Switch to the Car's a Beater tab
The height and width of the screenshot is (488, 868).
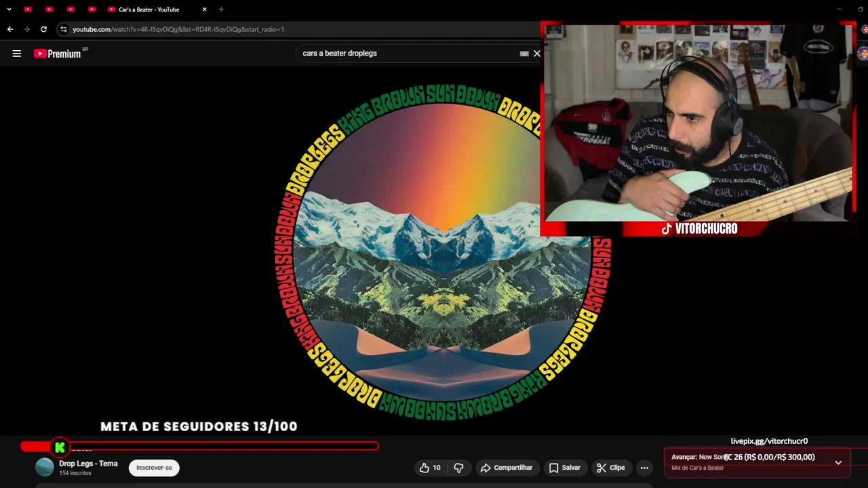click(x=149, y=9)
